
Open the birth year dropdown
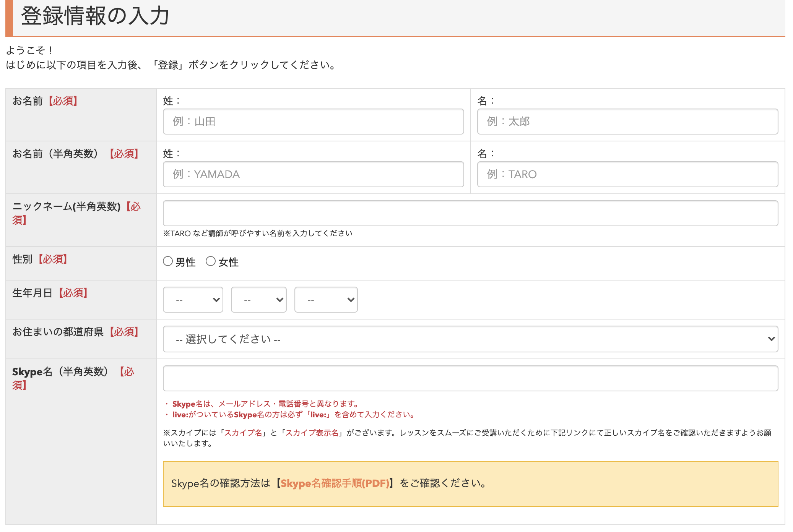pyautogui.click(x=193, y=300)
